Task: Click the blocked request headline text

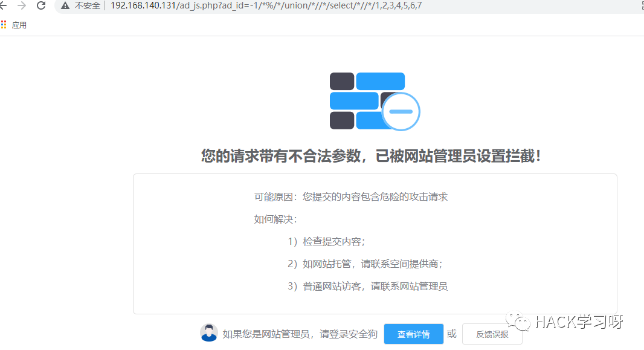Action: [371, 156]
